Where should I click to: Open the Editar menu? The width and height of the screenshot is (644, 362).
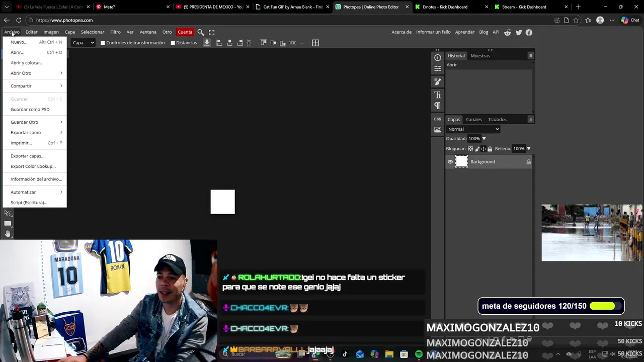(31, 32)
